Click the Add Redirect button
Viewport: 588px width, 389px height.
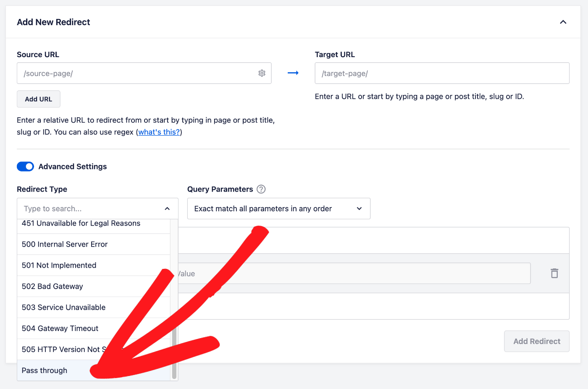[x=537, y=341]
